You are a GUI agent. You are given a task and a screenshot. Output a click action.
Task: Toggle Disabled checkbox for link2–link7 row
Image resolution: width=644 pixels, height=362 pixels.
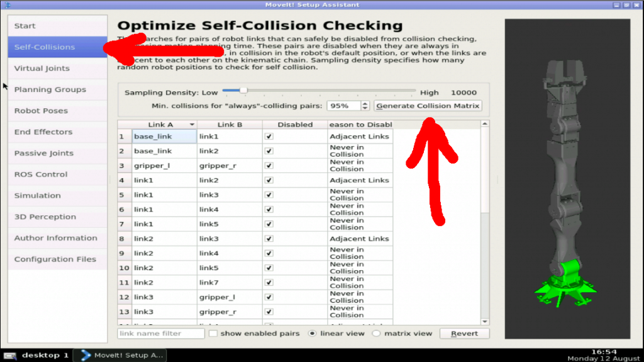click(269, 283)
